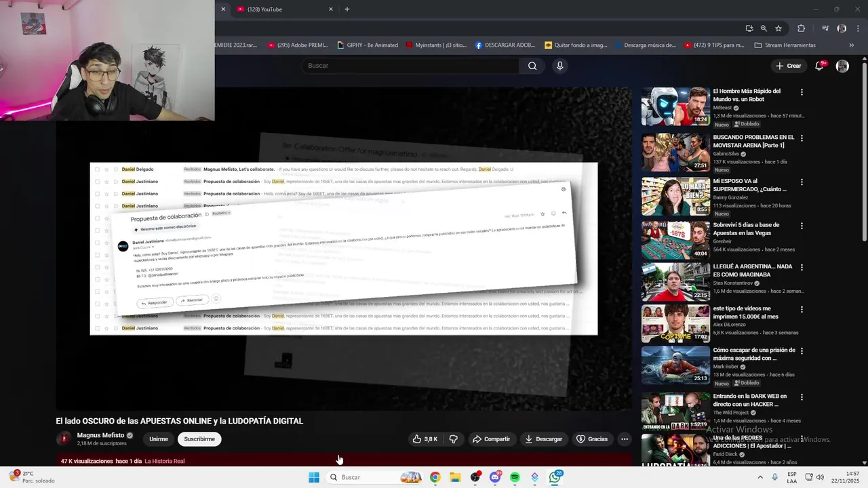
Task: Click the taskbar microphone tray icon
Action: [774, 477]
